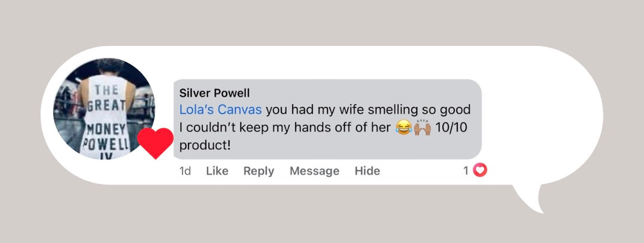644x243 pixels.
Task: Click the laughing-crying emoji in the comment
Action: [x=404, y=127]
